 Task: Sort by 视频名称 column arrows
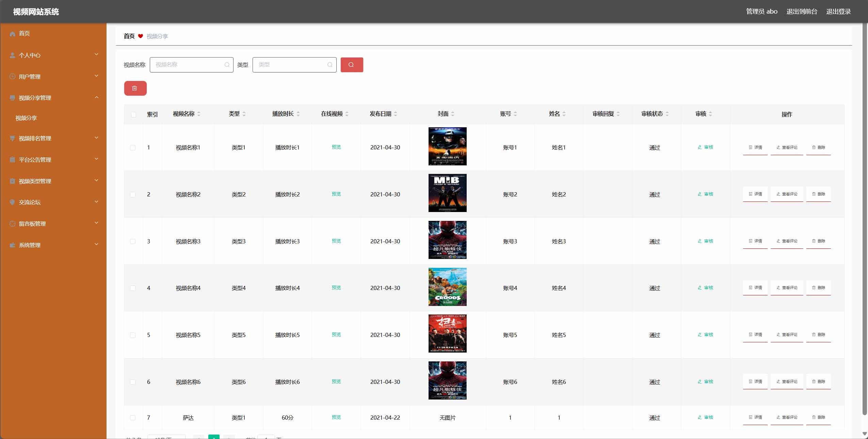coord(199,114)
